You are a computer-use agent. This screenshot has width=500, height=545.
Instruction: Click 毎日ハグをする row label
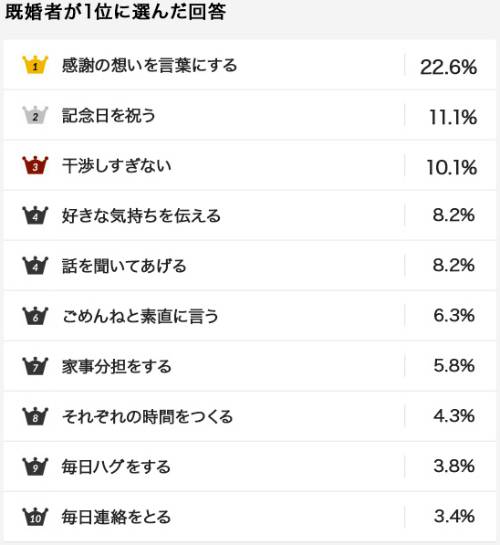116,467
